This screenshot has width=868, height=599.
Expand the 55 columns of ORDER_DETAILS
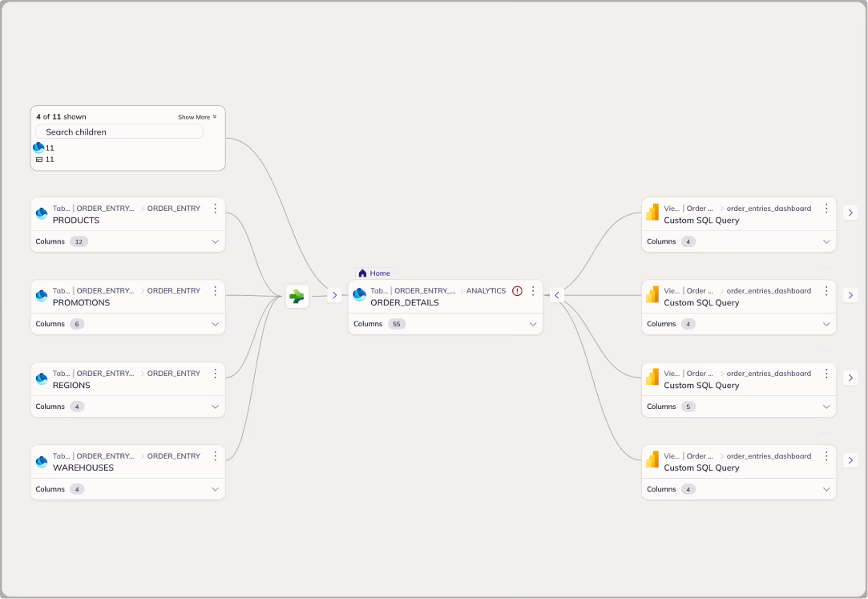533,324
